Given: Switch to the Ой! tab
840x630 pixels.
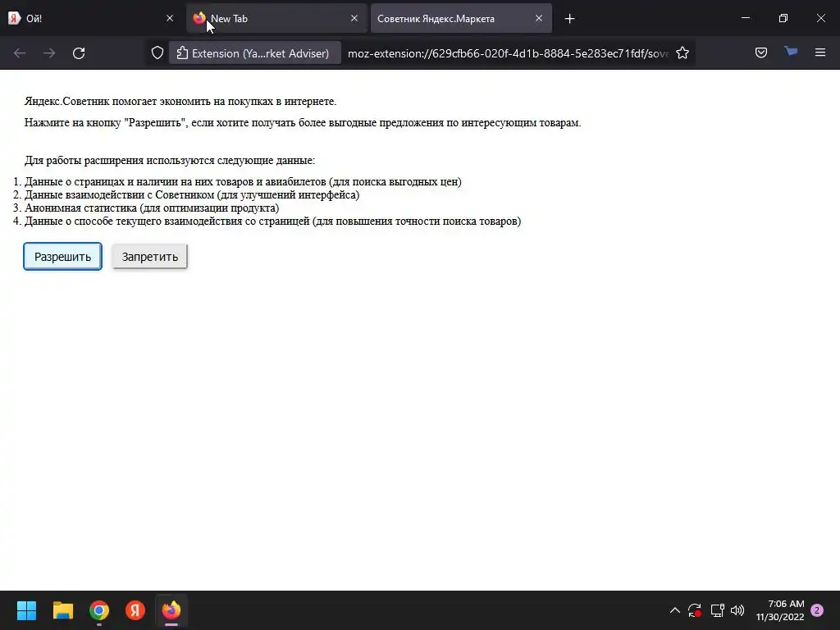Looking at the screenshot, I should [x=91, y=18].
